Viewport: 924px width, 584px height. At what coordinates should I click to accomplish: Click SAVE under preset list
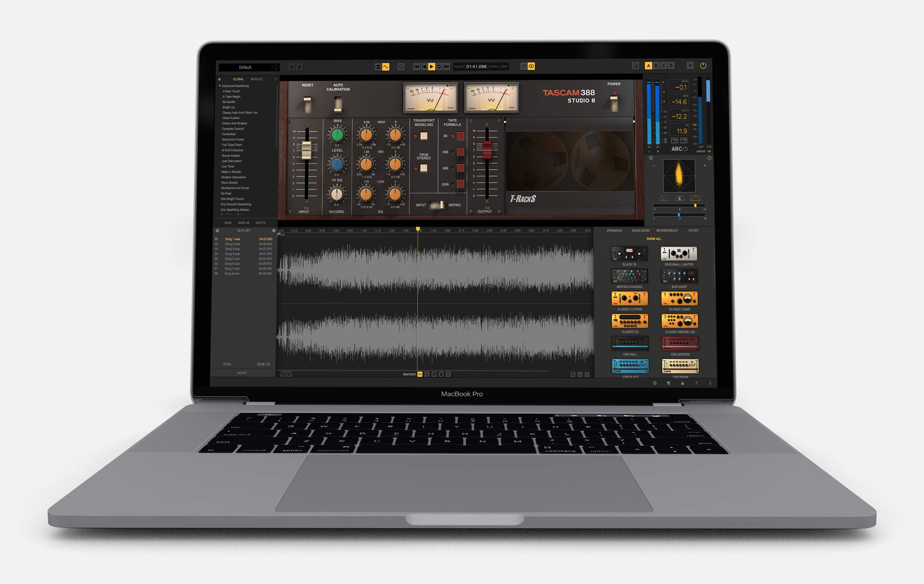pos(228,223)
